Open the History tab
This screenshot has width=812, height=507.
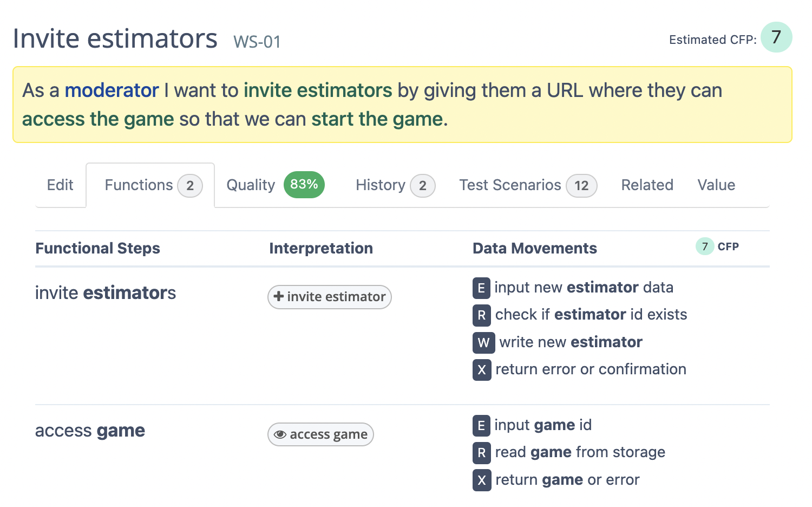coord(381,185)
